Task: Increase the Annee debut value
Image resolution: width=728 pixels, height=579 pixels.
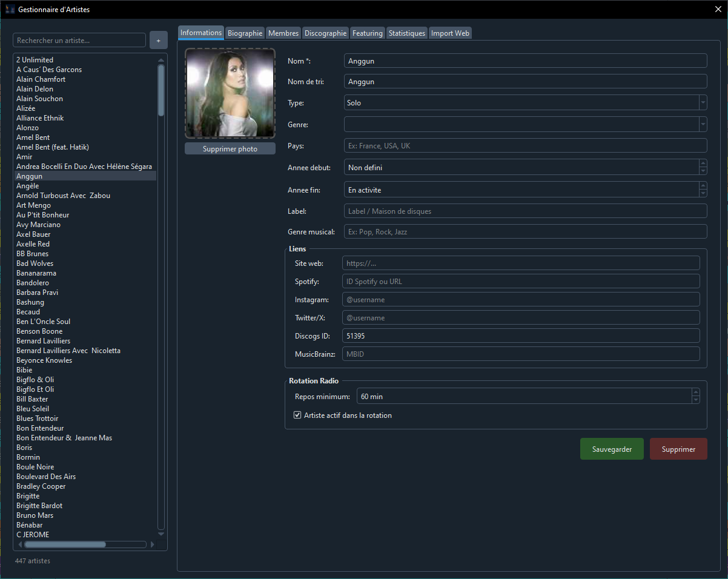Action: [703, 164]
